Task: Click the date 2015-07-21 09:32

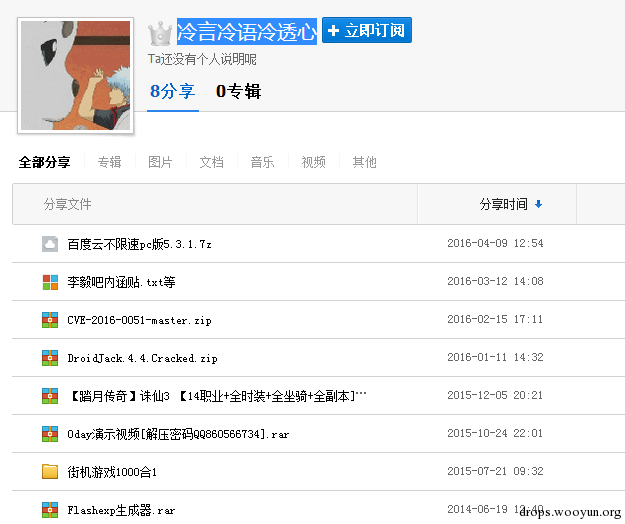Action: click(x=495, y=471)
